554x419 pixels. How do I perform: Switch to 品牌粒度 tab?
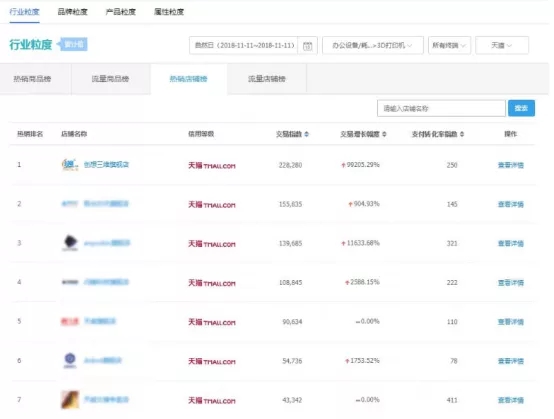click(72, 12)
